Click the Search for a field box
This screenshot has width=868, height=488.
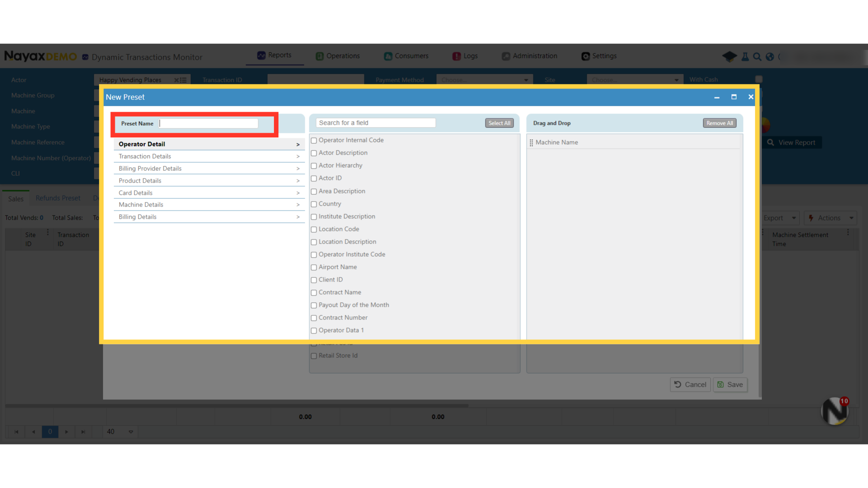tap(375, 123)
